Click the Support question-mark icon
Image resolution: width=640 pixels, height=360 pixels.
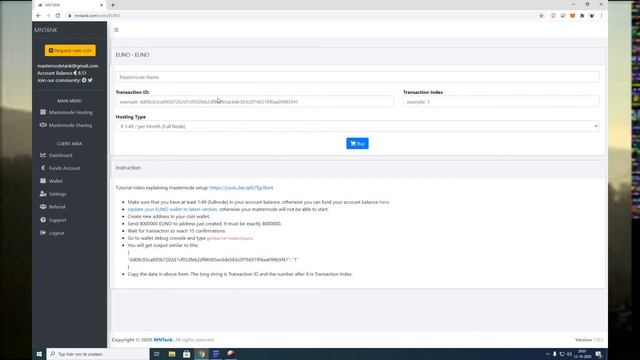pyautogui.click(x=43, y=220)
